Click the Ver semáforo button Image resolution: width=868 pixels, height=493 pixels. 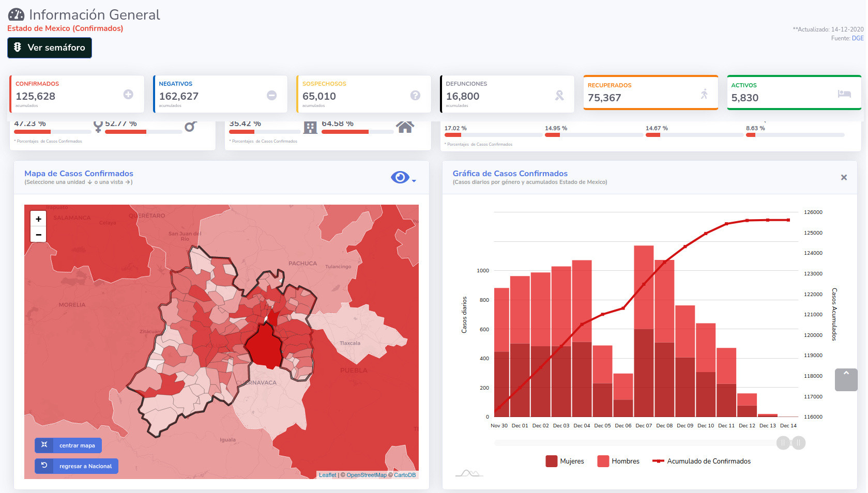coord(50,48)
